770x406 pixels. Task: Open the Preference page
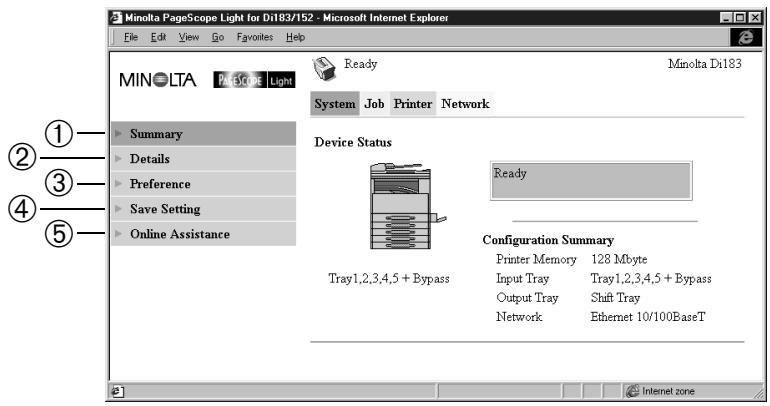[x=204, y=184]
